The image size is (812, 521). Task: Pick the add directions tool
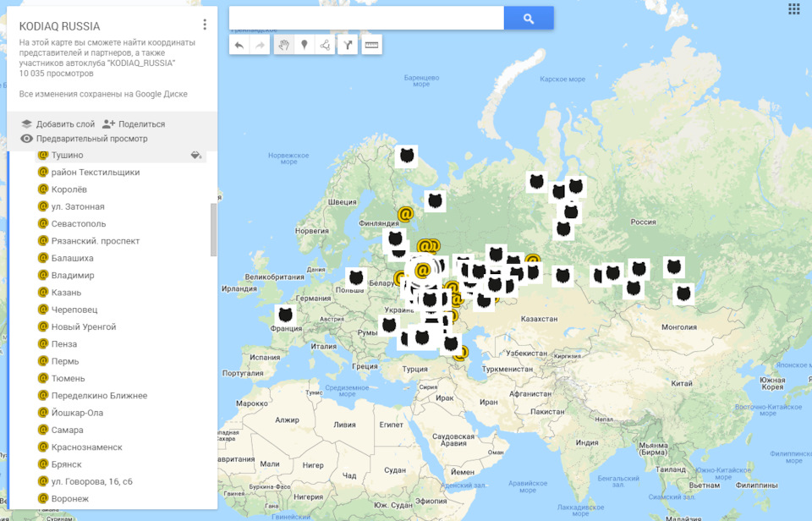click(x=348, y=45)
